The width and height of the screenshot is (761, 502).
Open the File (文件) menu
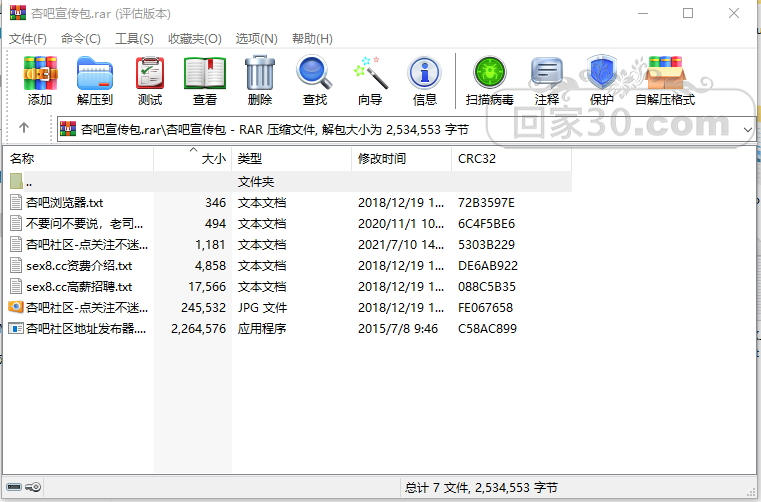click(x=28, y=39)
